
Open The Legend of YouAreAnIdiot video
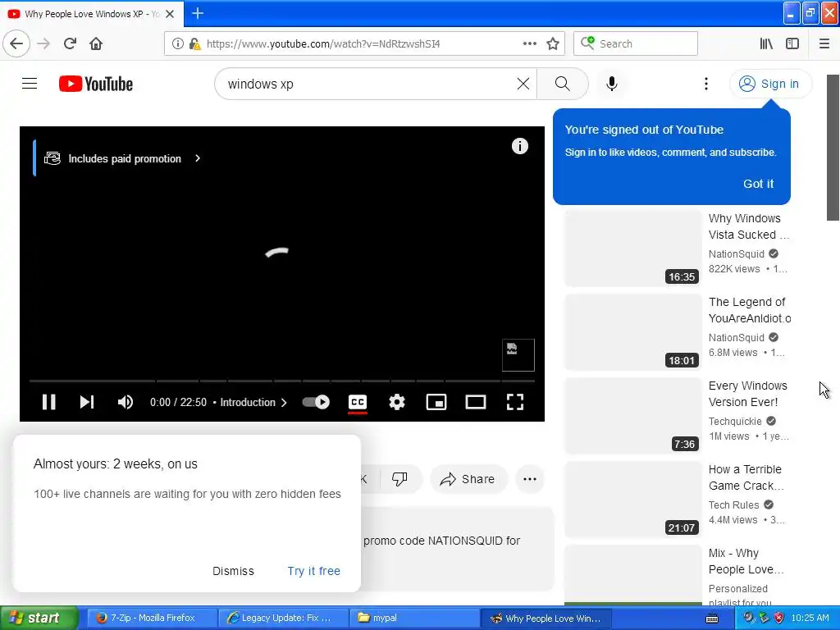[x=750, y=310]
